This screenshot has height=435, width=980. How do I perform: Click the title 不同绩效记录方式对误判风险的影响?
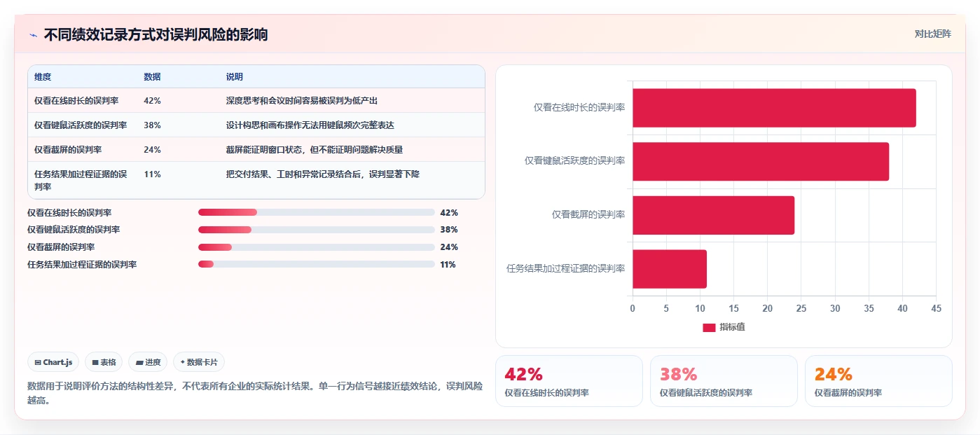[x=156, y=35]
